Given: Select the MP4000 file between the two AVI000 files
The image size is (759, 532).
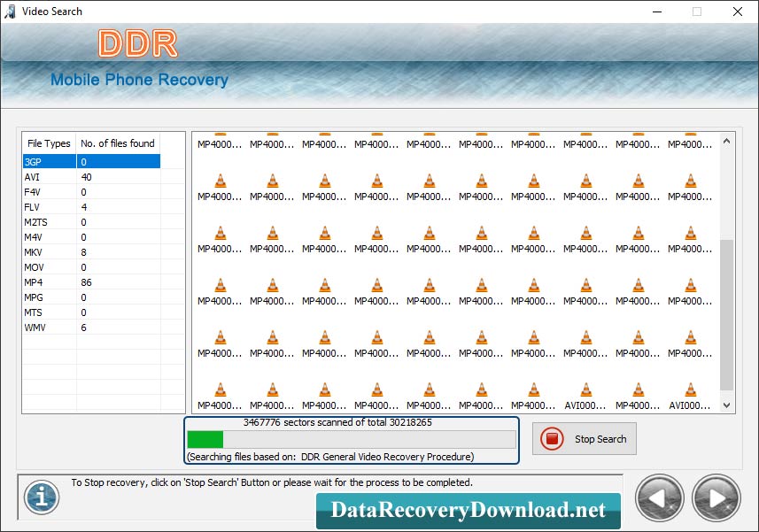Looking at the screenshot, I should pos(638,396).
